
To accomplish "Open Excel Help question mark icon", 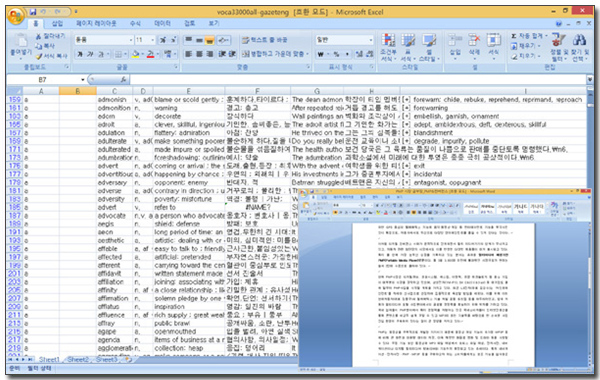I will click(559, 24).
